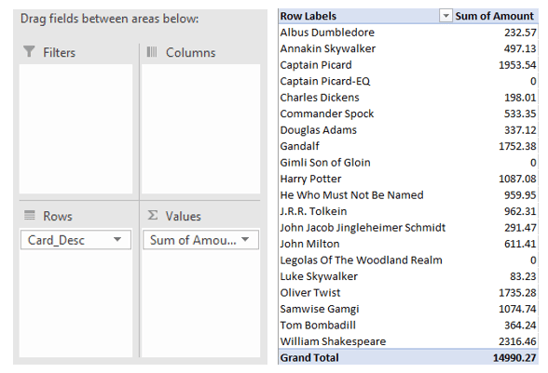
Task: Select the William Shakespeare row label
Action: (x=333, y=341)
